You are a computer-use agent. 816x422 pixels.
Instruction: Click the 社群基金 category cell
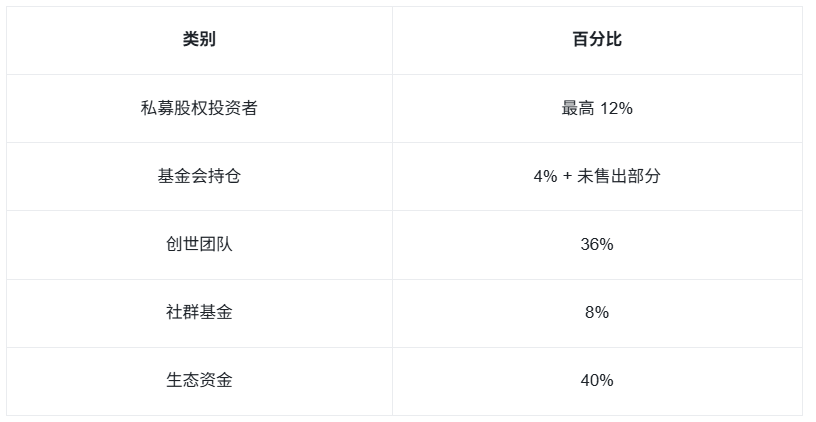pyautogui.click(x=199, y=312)
